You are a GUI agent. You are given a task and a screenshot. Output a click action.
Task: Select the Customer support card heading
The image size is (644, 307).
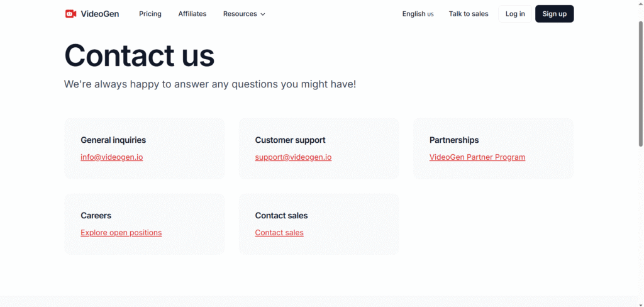tap(290, 140)
